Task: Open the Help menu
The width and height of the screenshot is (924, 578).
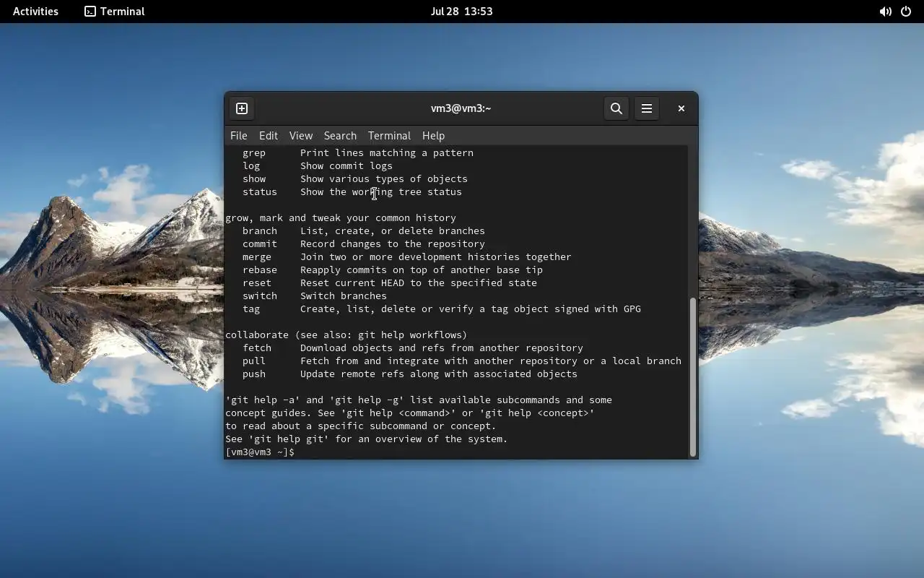Action: pyautogui.click(x=433, y=136)
